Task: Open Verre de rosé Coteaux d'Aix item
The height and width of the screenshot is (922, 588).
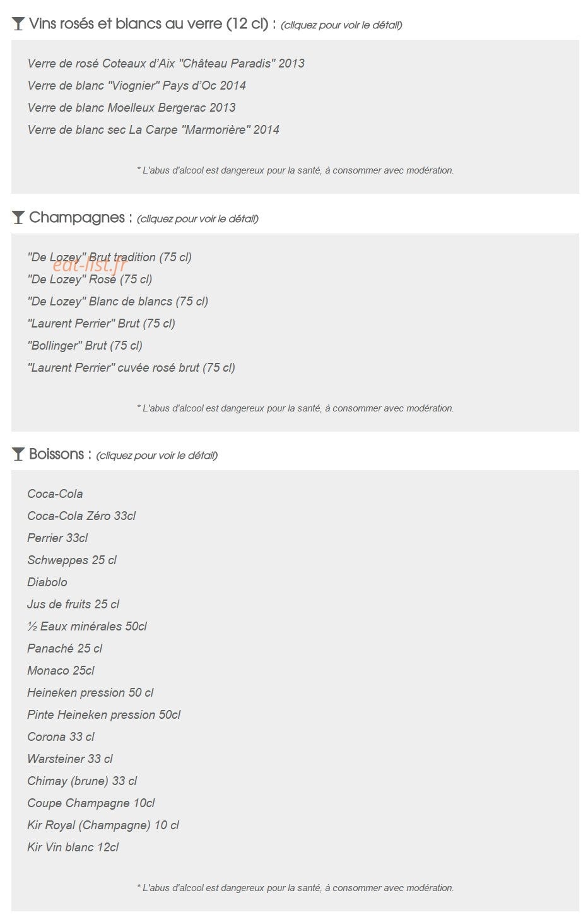Action: coord(166,63)
